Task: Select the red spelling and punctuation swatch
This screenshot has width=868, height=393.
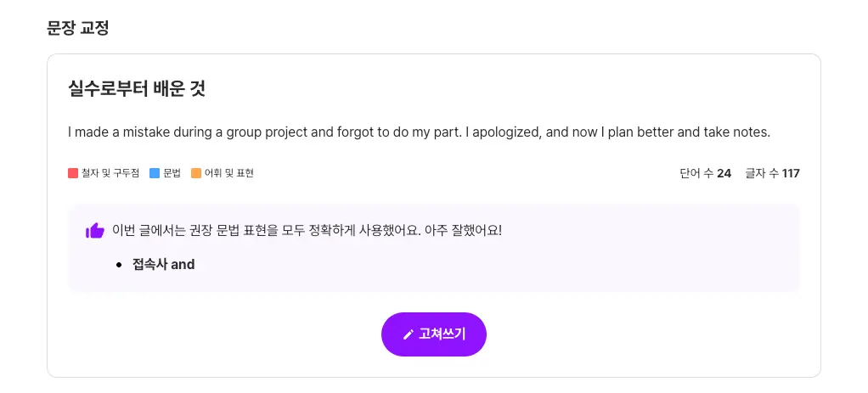Action: 73,173
